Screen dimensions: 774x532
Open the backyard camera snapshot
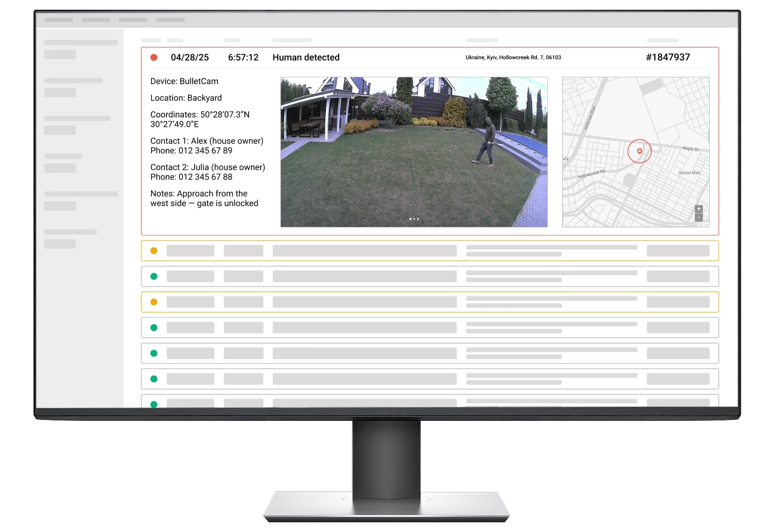tap(414, 151)
